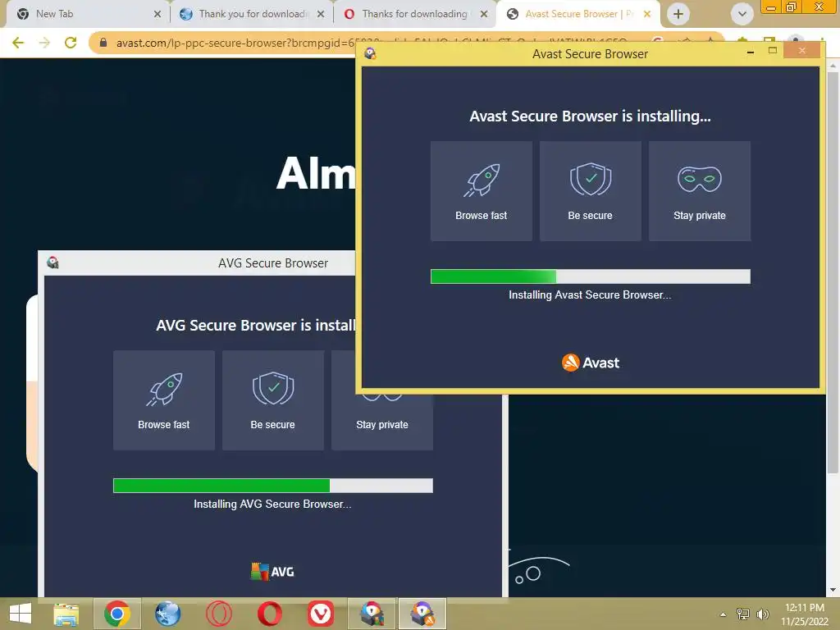Viewport: 840px width, 630px height.
Task: Click the Avast installation progress bar
Action: coord(591,276)
